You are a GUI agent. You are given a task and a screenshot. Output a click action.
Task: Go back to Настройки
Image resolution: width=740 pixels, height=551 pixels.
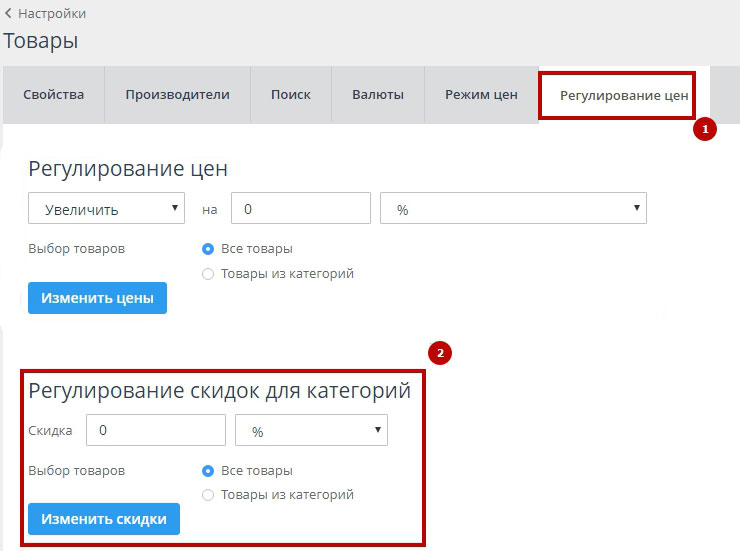(x=45, y=13)
